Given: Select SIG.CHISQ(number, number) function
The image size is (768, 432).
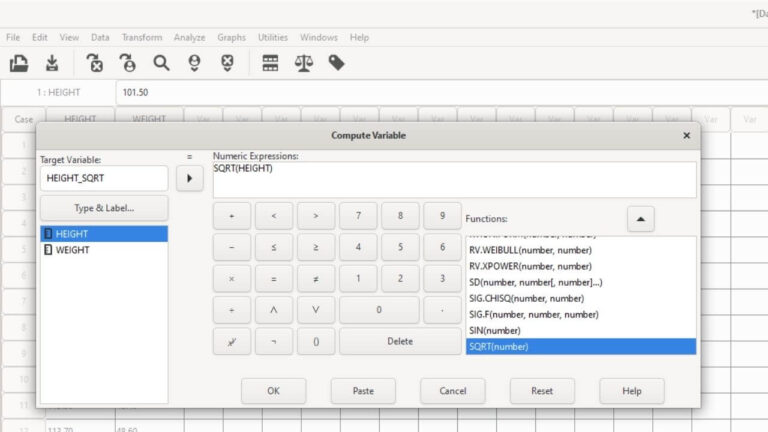Looking at the screenshot, I should (x=581, y=298).
